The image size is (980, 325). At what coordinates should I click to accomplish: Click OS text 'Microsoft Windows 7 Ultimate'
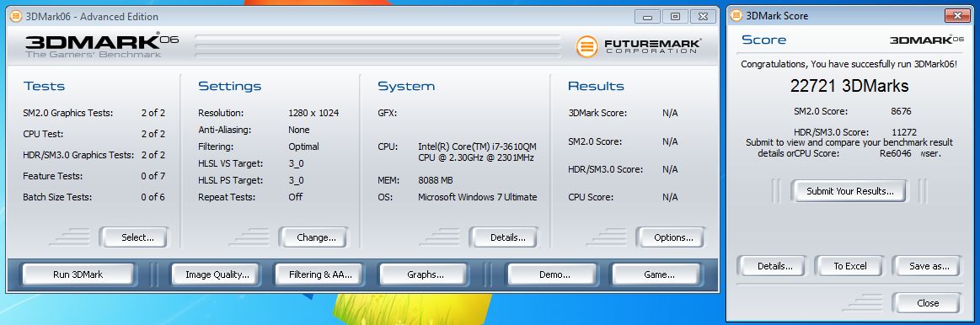478,197
